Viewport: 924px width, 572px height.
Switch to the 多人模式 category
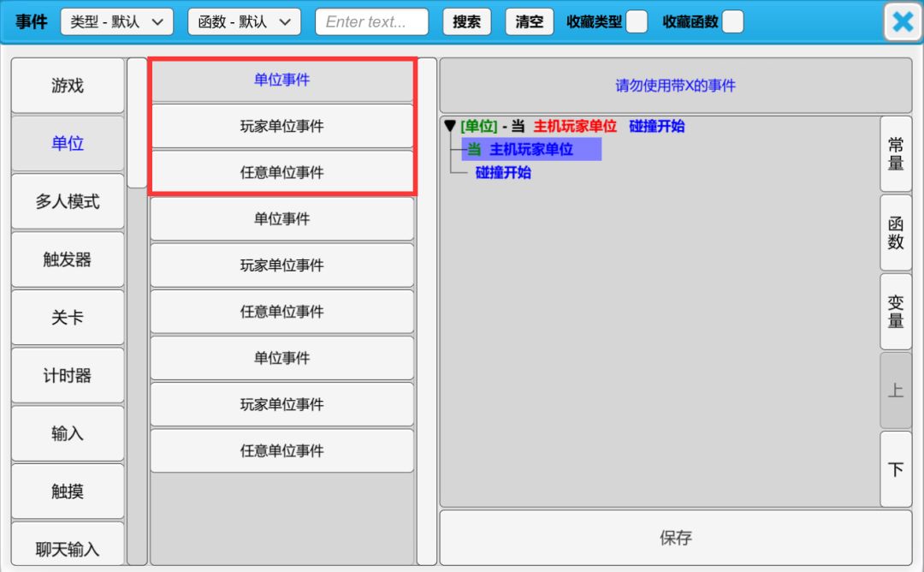(68, 202)
